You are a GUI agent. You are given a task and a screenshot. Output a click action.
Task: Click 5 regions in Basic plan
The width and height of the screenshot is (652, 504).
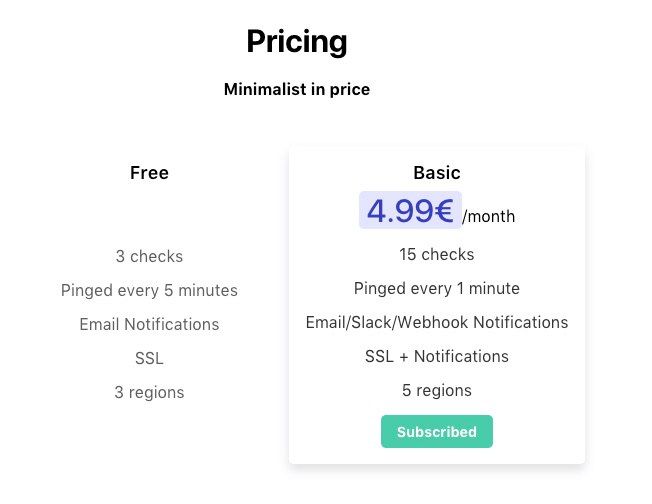(x=437, y=391)
